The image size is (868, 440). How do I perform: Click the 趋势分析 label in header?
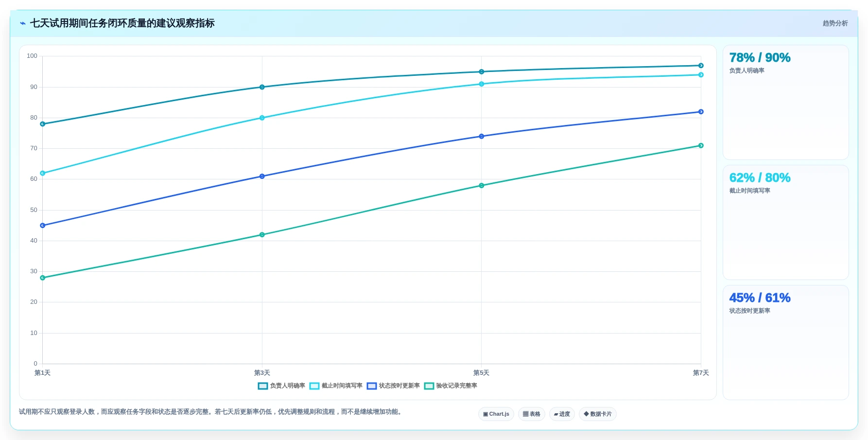[835, 23]
